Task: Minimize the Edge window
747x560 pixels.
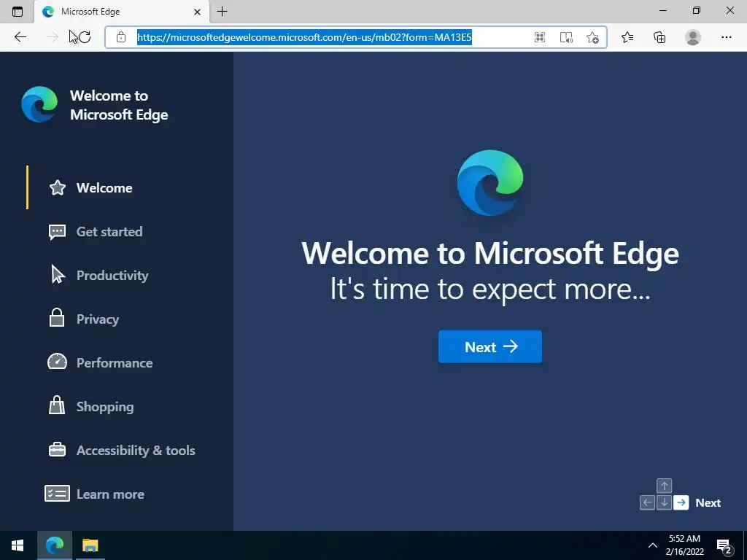Action: 663,10
